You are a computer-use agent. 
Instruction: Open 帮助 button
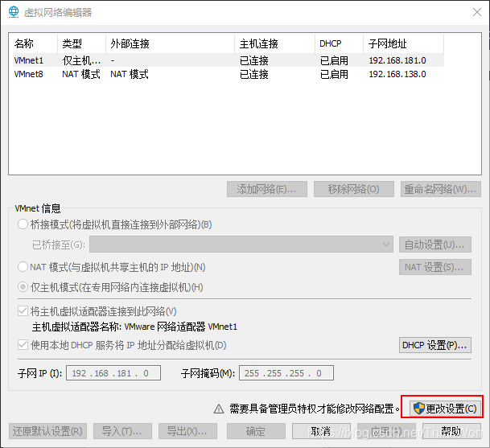tap(451, 431)
